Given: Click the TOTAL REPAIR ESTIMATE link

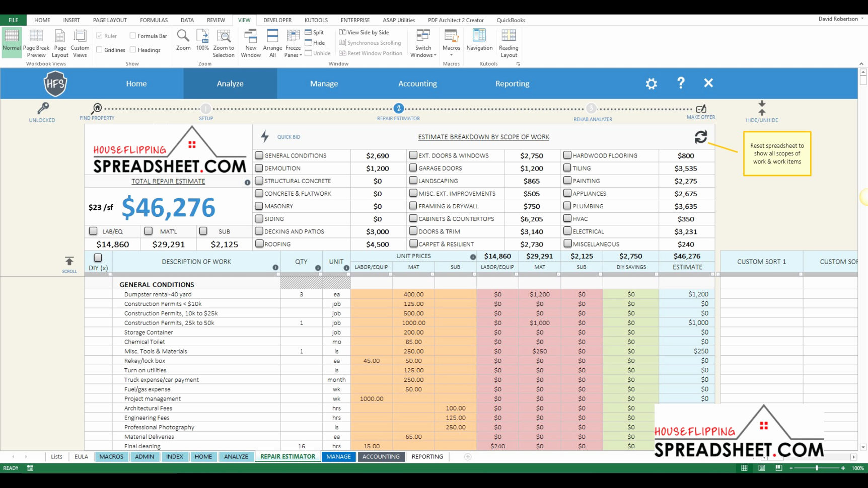Looking at the screenshot, I should point(168,181).
